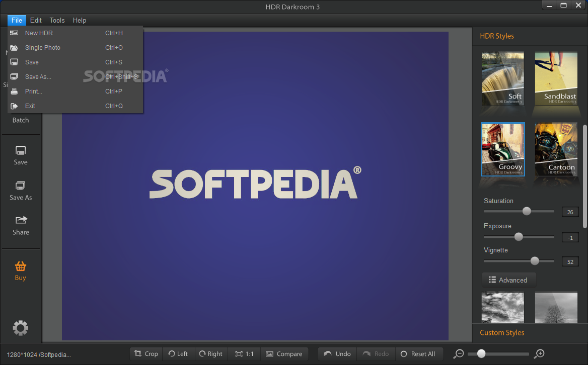The width and height of the screenshot is (588, 365).
Task: Click the Saturation slider handle
Action: [527, 211]
